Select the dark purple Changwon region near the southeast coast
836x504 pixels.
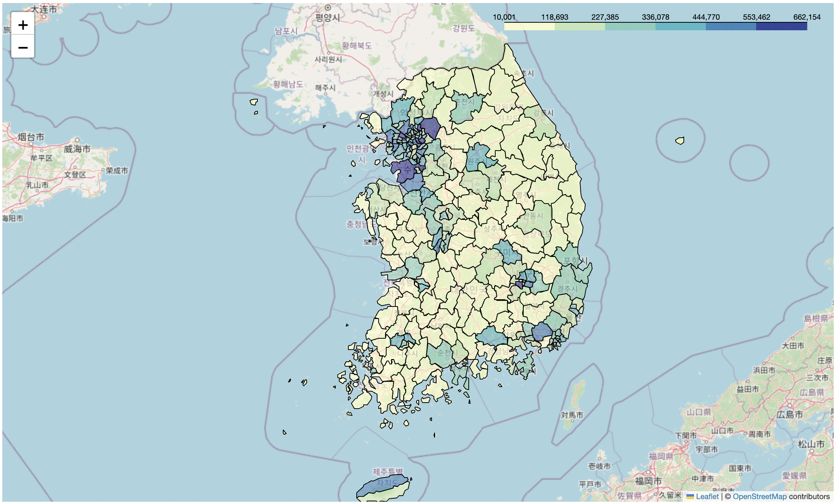click(x=541, y=331)
